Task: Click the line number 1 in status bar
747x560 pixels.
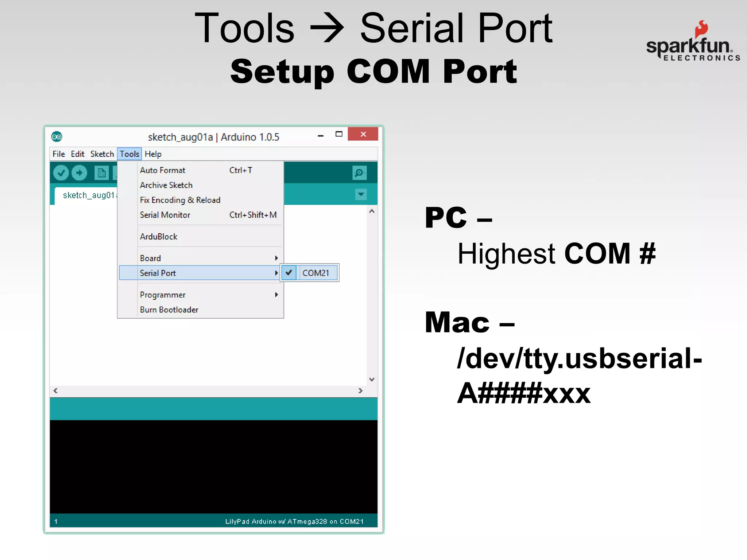Action: [56, 522]
